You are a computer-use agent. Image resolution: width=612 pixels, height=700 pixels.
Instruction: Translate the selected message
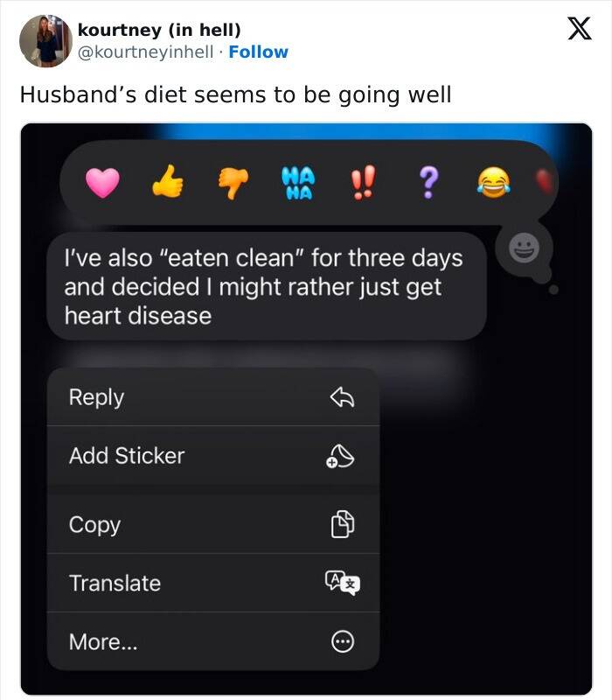coord(213,583)
